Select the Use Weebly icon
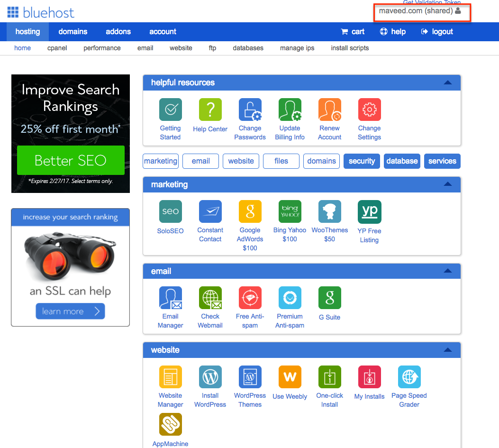This screenshot has height=448, width=499. pos(290,377)
